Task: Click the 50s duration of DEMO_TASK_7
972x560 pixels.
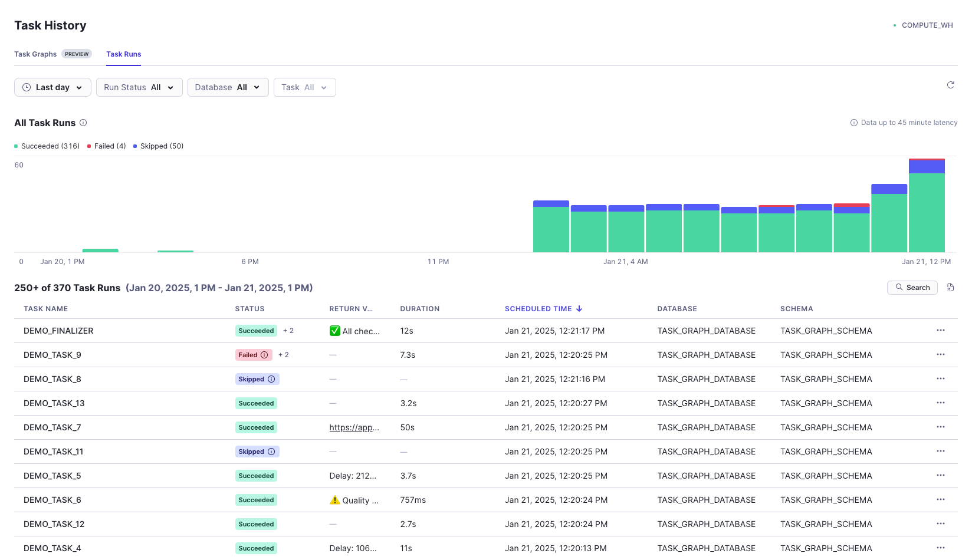Action: point(408,427)
